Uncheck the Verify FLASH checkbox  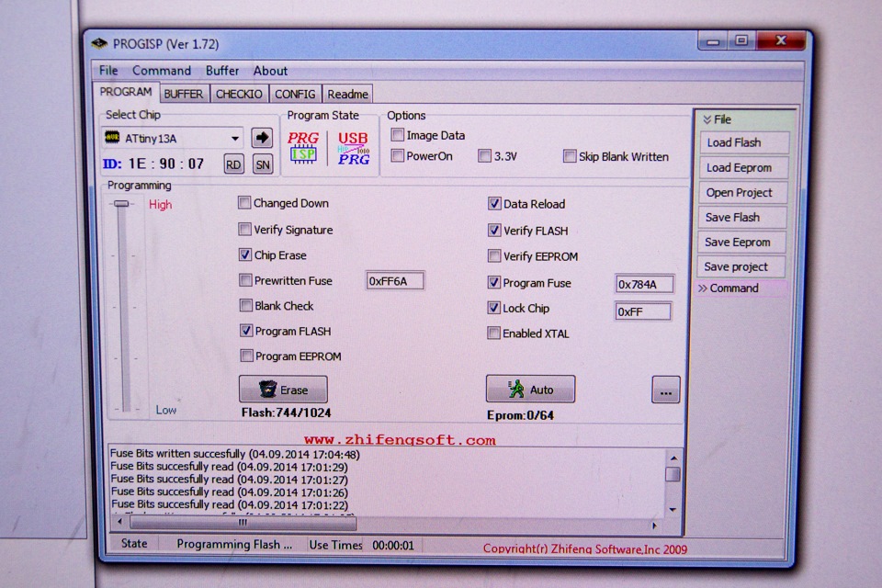(x=494, y=230)
